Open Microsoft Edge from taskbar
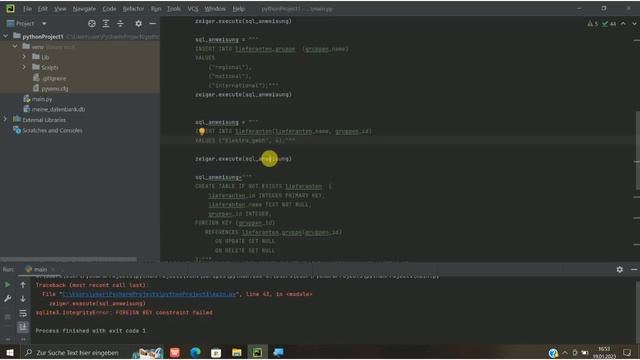 click(196, 352)
